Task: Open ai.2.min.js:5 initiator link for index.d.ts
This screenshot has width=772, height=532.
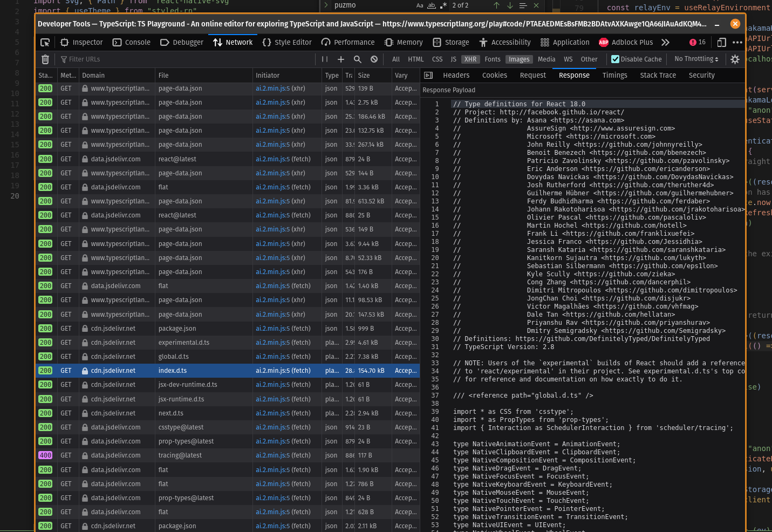Action: [272, 371]
